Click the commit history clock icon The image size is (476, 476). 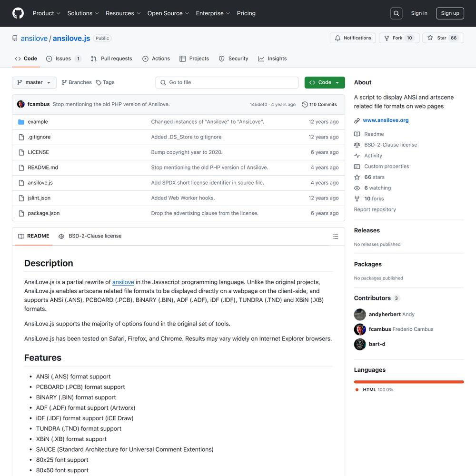click(x=305, y=104)
